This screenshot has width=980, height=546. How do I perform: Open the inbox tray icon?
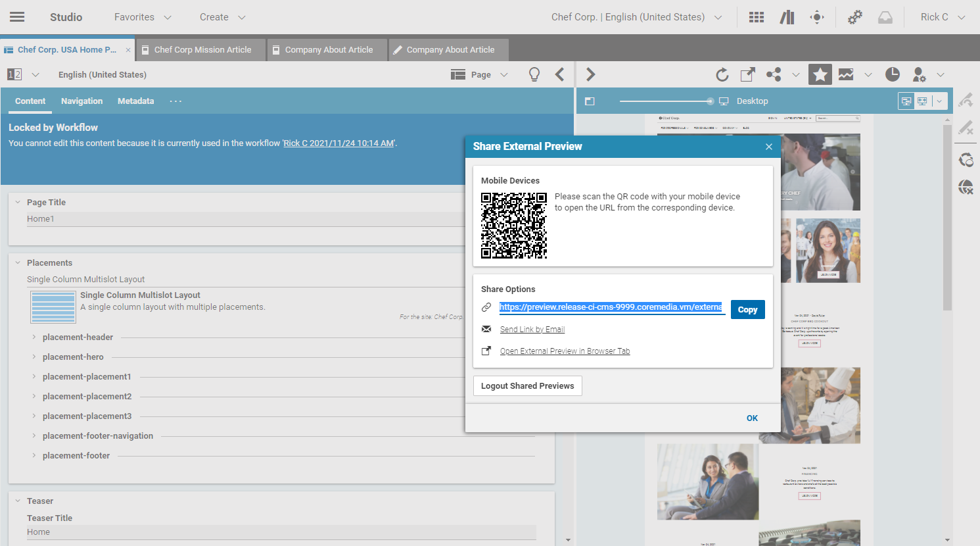[885, 17]
